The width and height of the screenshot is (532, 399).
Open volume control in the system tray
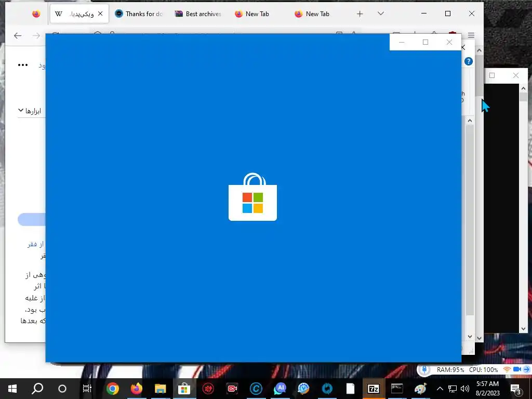[465, 389]
